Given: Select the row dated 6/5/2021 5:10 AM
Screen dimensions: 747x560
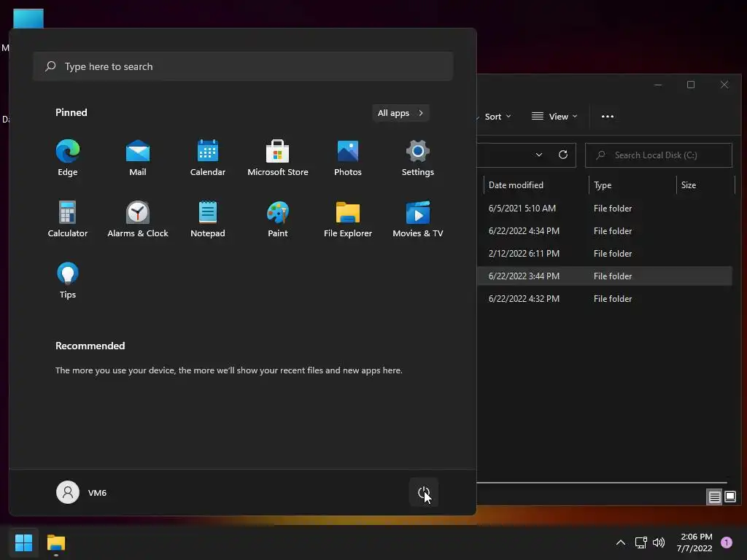Looking at the screenshot, I should point(604,208).
